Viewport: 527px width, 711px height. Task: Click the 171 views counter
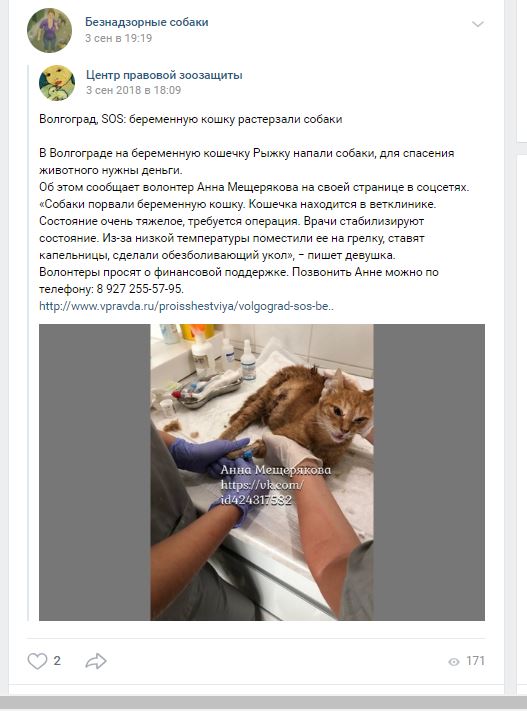coord(475,661)
